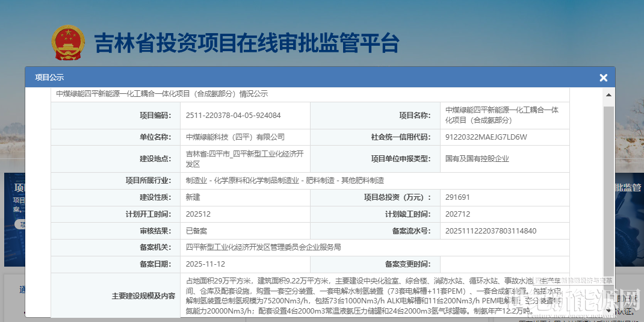The width and height of the screenshot is (644, 322).
Task: Close the 项目公示 dialog with the X icon
Action: (603, 77)
